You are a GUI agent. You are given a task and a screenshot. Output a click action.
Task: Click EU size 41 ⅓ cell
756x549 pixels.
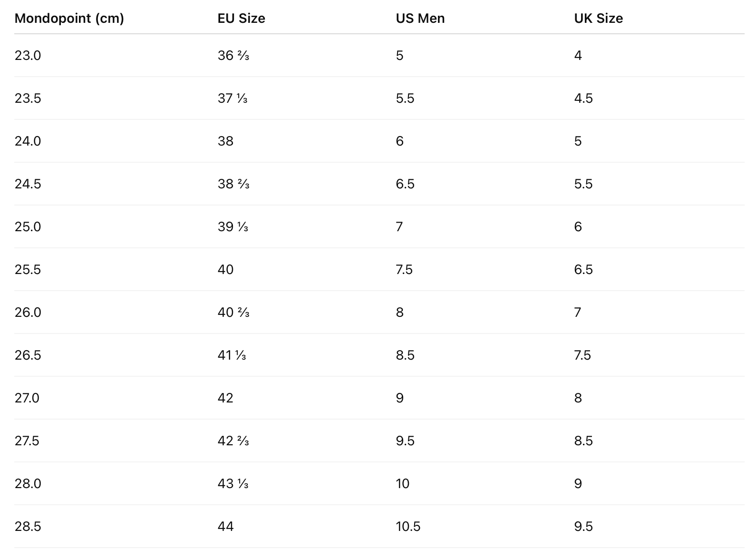pos(232,355)
